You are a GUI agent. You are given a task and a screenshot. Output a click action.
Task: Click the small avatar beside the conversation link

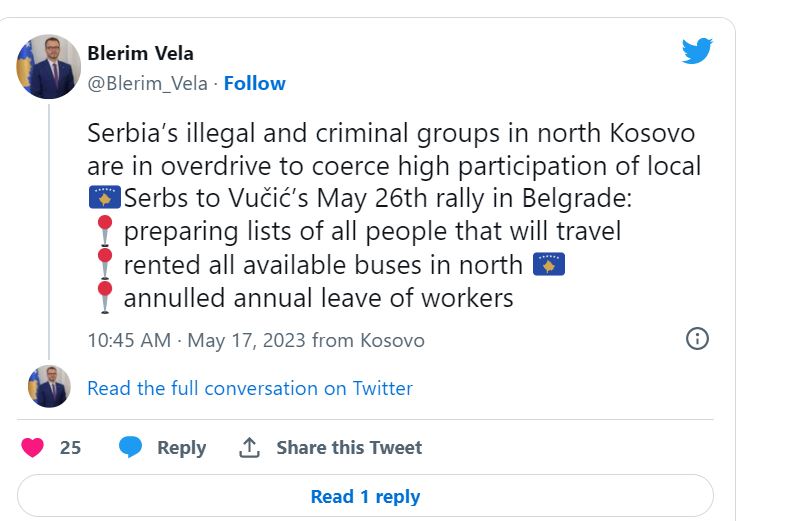tap(48, 387)
